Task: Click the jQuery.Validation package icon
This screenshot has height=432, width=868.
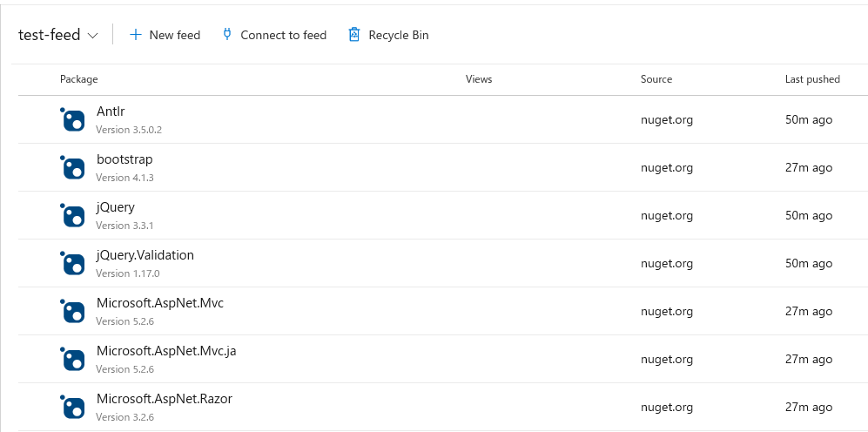Action: click(x=72, y=263)
